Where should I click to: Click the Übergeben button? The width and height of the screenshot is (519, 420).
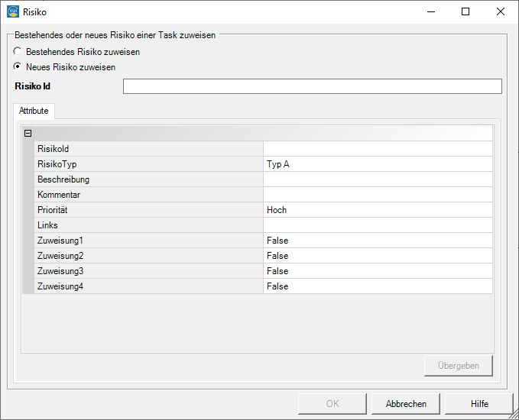click(x=459, y=366)
